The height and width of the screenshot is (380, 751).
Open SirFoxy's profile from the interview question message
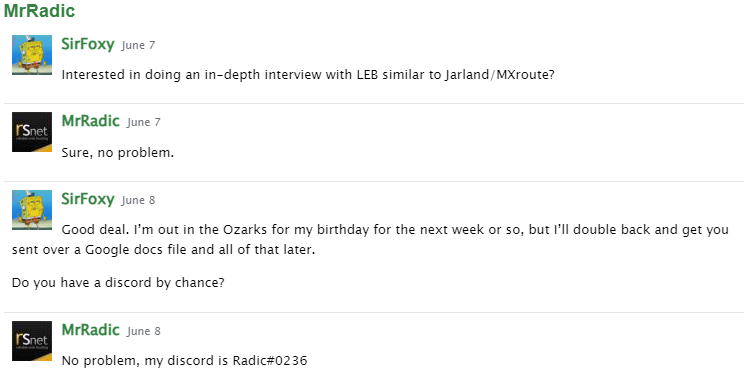pyautogui.click(x=88, y=44)
